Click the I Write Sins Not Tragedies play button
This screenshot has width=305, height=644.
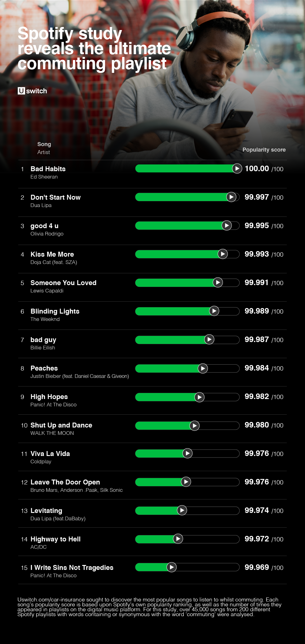point(171,567)
